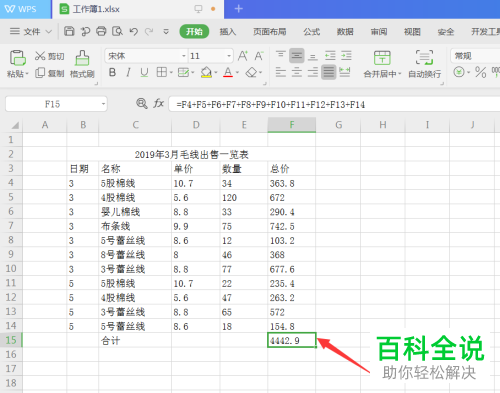Switch to the 插入 ribbon tab
This screenshot has width=500, height=393.
(228, 32)
